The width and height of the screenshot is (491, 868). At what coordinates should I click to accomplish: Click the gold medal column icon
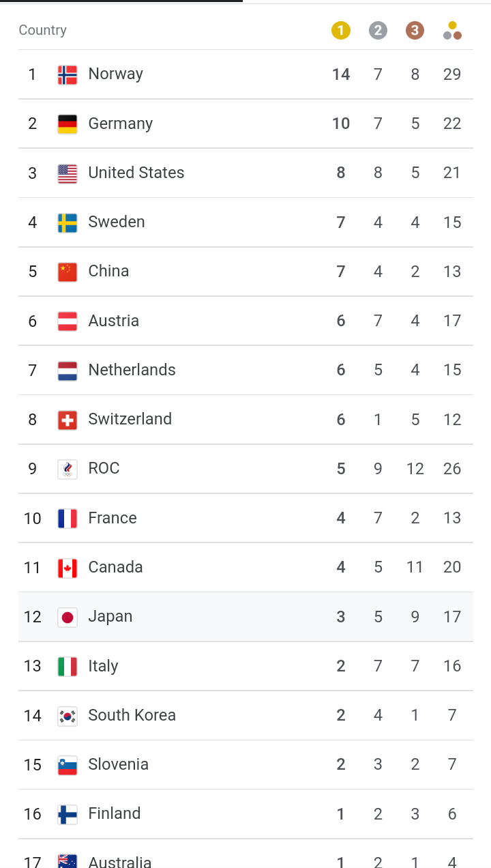click(341, 31)
